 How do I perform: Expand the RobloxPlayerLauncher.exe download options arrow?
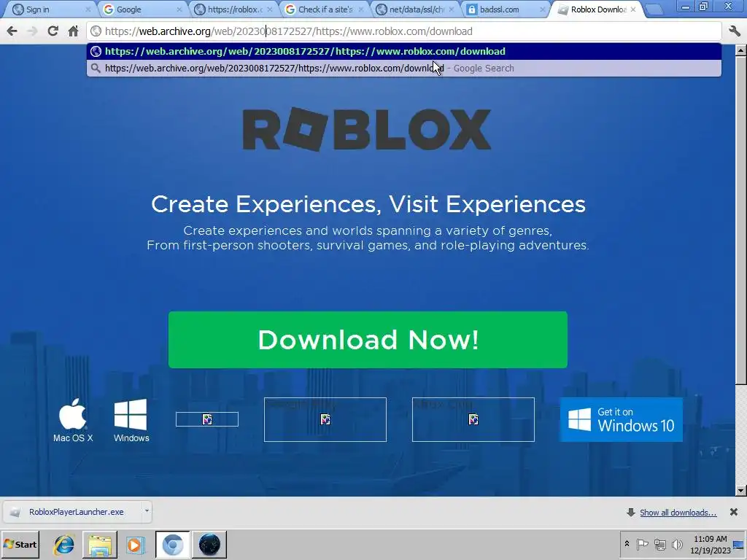147,511
